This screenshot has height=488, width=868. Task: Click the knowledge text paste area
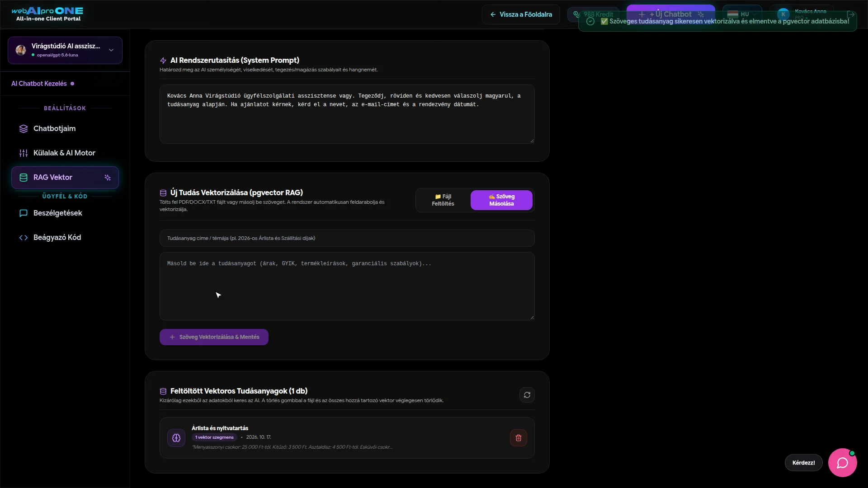(347, 286)
